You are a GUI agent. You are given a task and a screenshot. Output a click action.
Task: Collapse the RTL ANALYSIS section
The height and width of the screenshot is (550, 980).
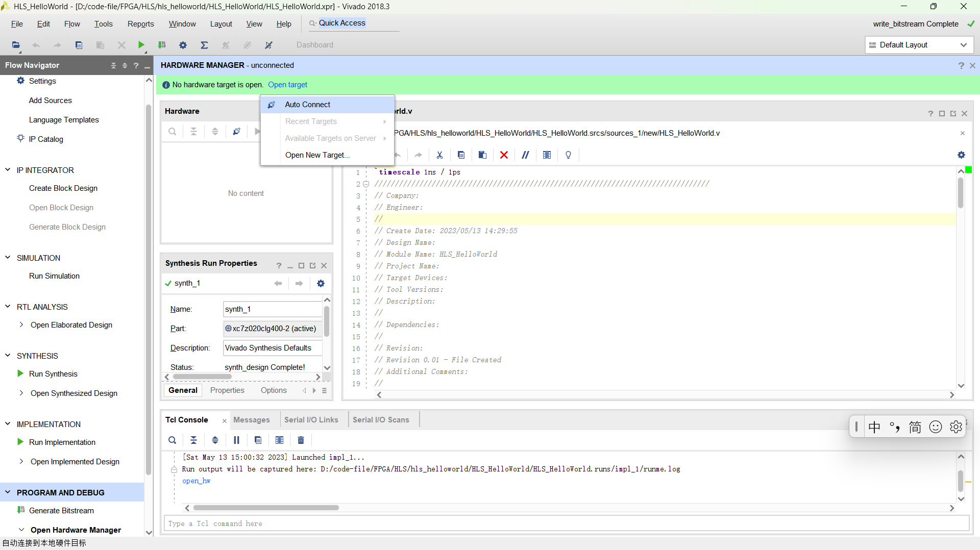(x=8, y=307)
